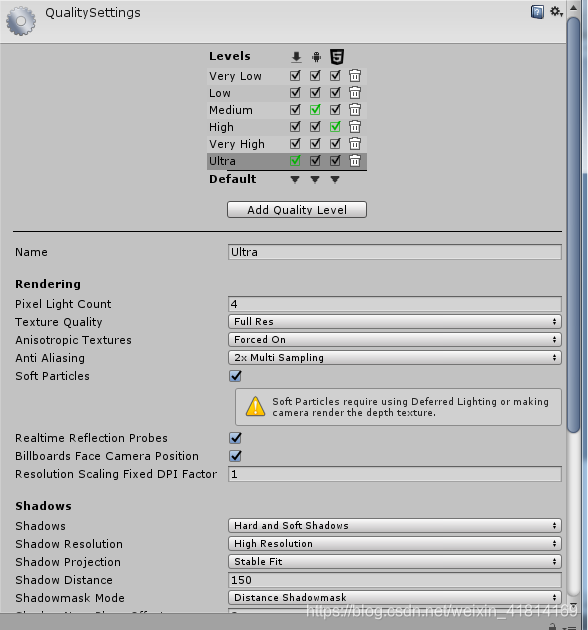Toggle Ultra green Standalone checkbox
588x630 pixels.
click(x=295, y=161)
